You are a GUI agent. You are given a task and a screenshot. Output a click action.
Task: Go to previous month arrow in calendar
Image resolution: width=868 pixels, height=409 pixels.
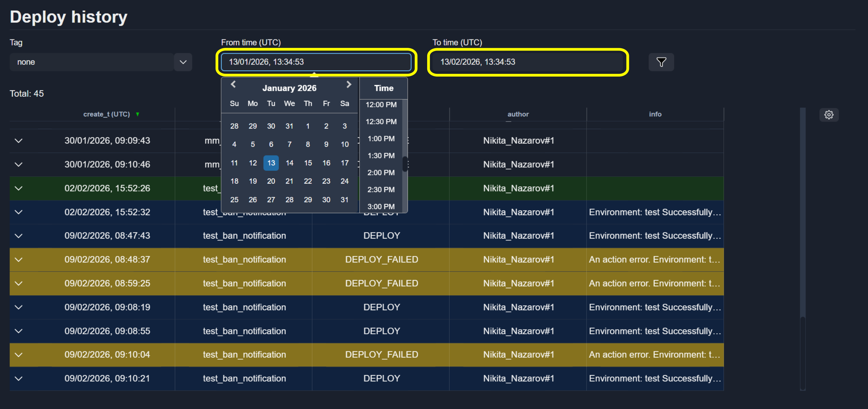(x=233, y=84)
